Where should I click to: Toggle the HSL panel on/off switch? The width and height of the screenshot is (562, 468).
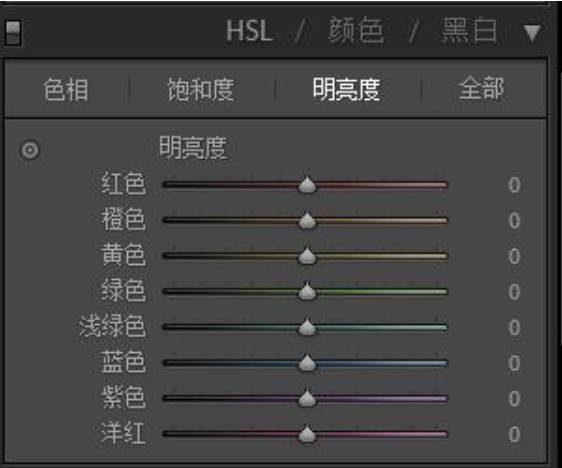pos(13,33)
